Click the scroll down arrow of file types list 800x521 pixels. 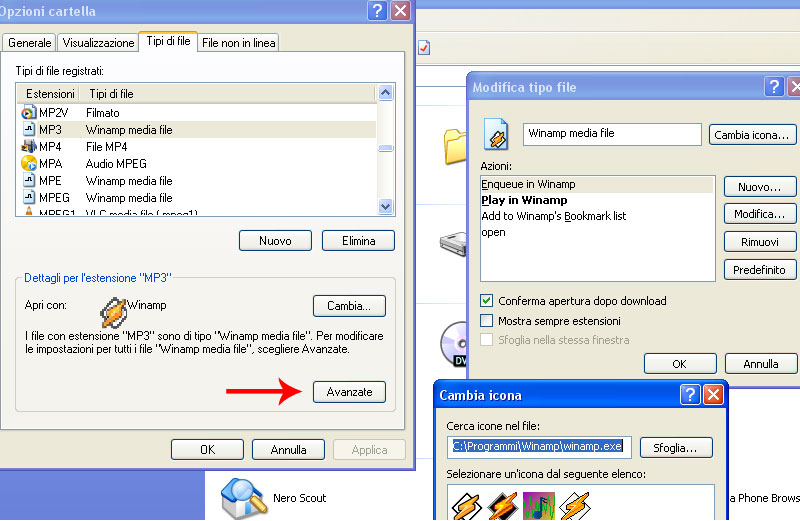pyautogui.click(x=386, y=207)
